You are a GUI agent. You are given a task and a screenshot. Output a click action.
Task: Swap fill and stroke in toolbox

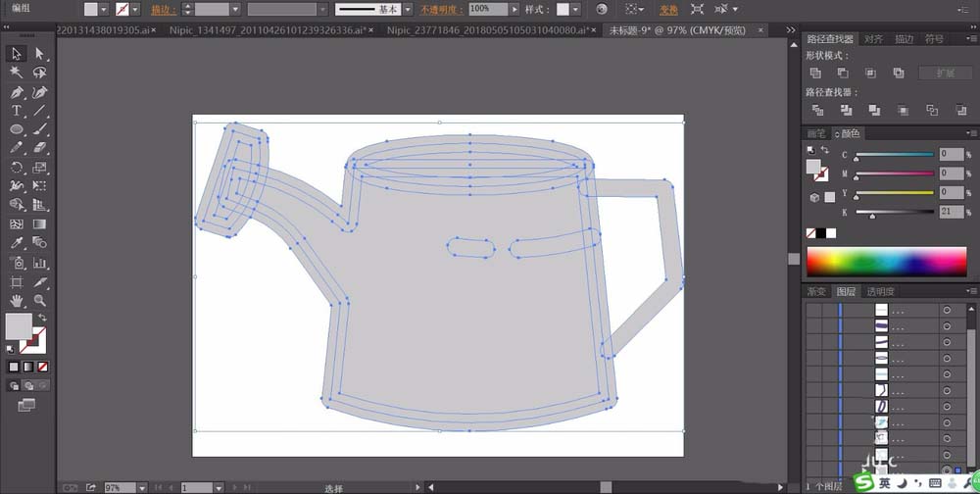42,319
